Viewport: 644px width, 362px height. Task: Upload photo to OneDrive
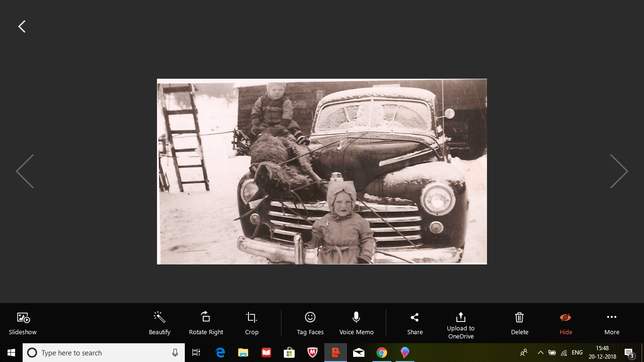coord(461,324)
